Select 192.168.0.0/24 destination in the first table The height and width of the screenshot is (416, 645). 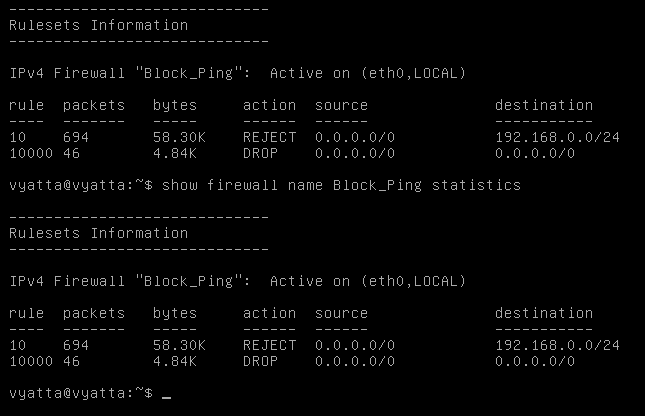[x=557, y=137]
